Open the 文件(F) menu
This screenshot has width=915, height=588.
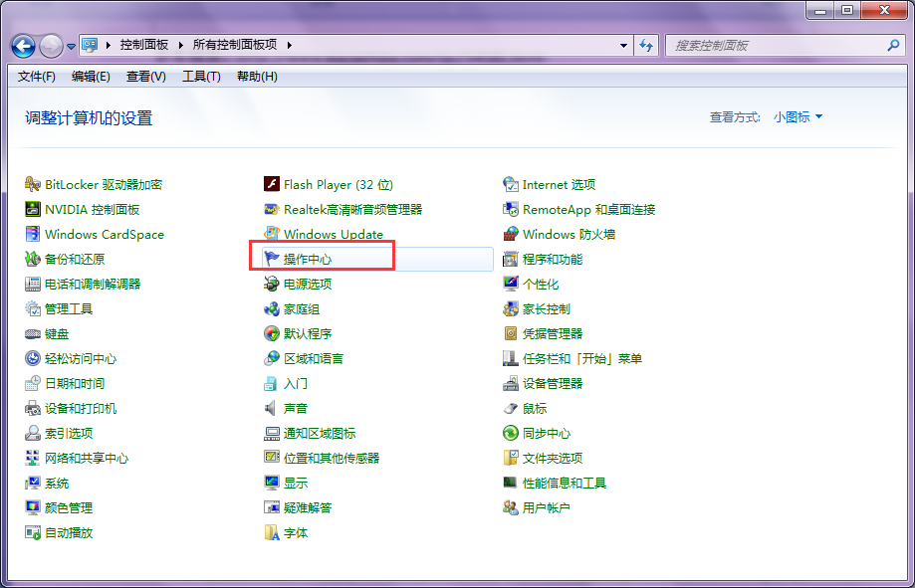[x=36, y=77]
